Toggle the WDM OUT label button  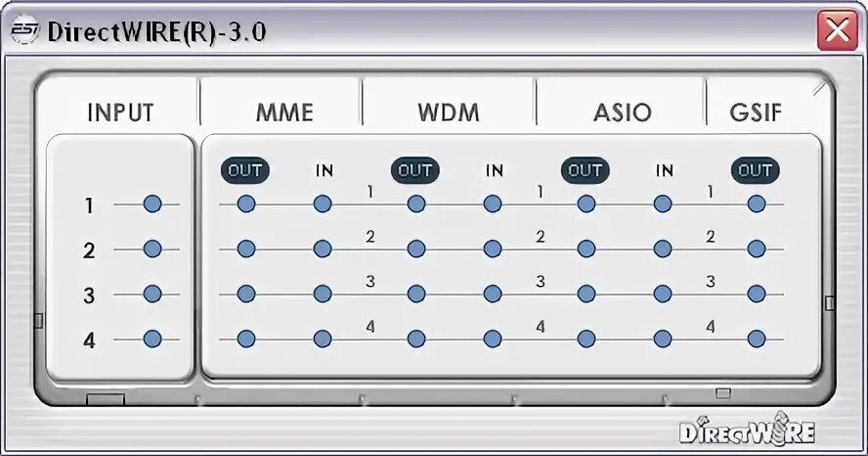pyautogui.click(x=415, y=170)
